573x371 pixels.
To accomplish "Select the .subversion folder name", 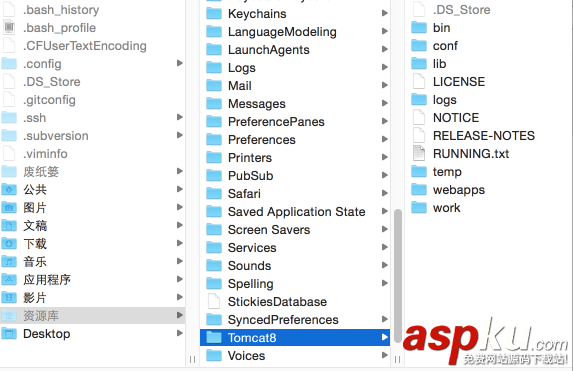I will tap(56, 136).
